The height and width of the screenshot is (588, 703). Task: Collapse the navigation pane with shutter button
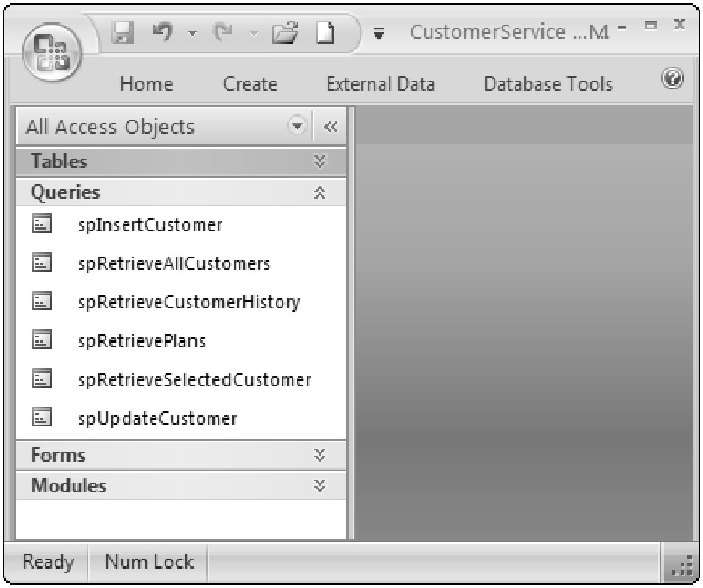330,127
